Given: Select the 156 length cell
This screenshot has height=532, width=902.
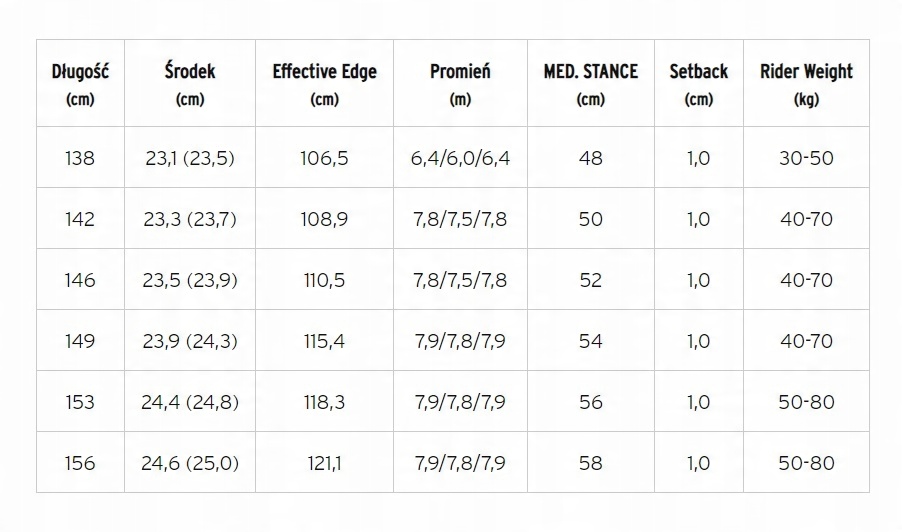Looking at the screenshot, I should pyautogui.click(x=80, y=463).
